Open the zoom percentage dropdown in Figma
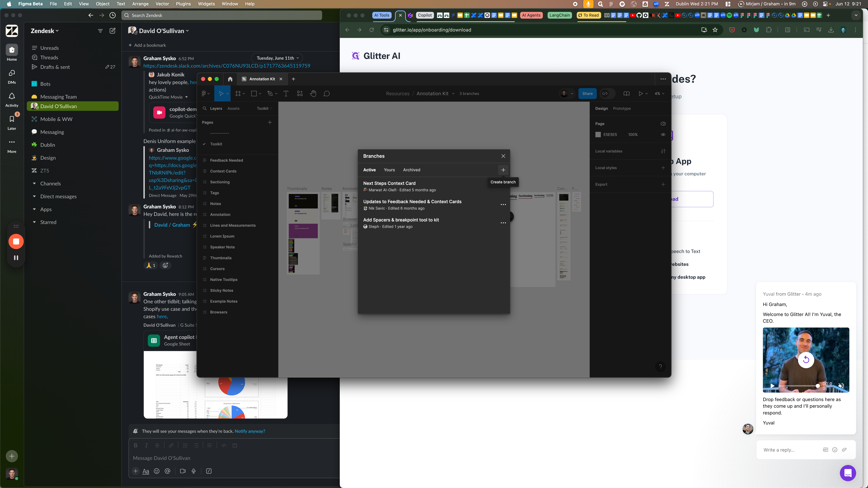 [659, 94]
